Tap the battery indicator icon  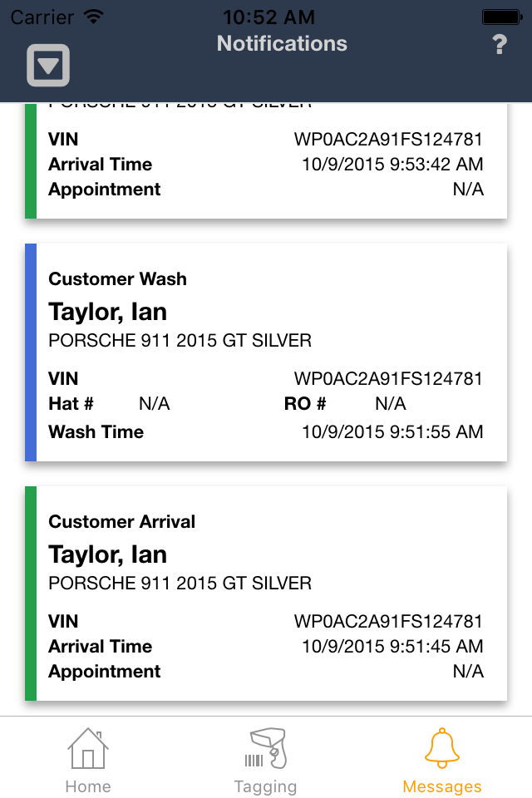501,17
